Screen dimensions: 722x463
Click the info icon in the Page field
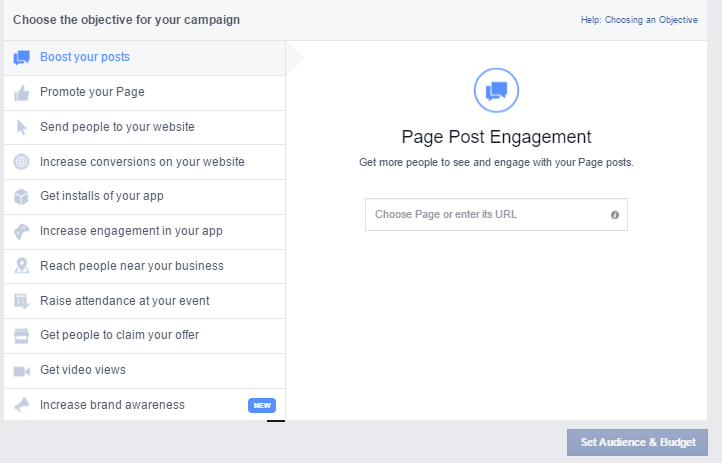tap(615, 215)
